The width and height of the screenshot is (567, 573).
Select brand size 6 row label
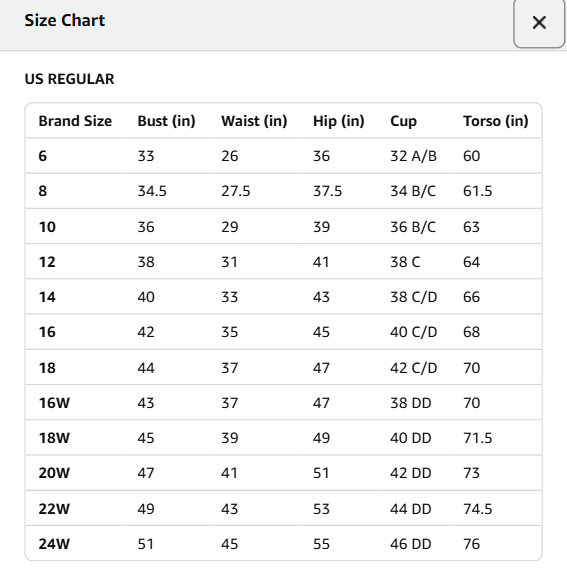(x=43, y=156)
